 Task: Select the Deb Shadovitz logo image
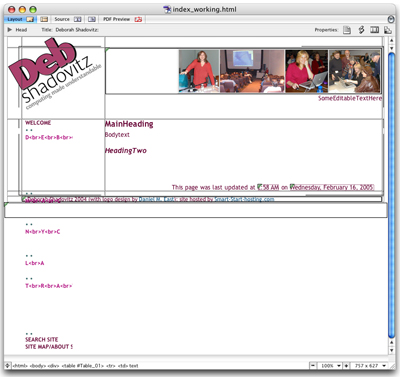55,73
